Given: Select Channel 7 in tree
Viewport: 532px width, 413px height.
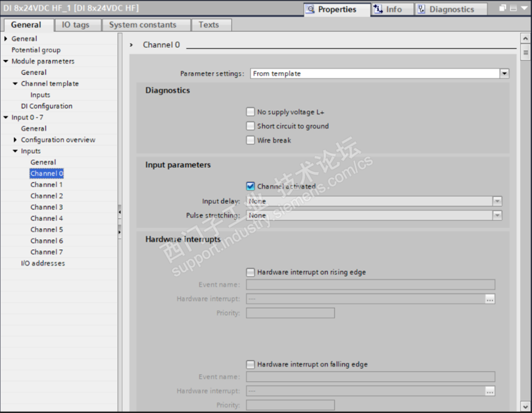Looking at the screenshot, I should (47, 252).
